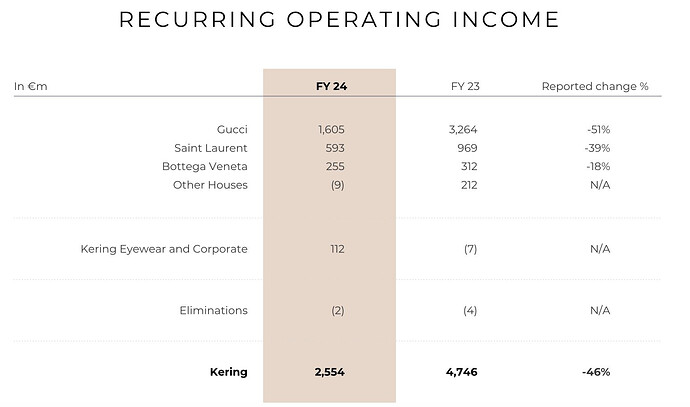Click the Other Houses row label
The height and width of the screenshot is (407, 690).
tap(210, 185)
